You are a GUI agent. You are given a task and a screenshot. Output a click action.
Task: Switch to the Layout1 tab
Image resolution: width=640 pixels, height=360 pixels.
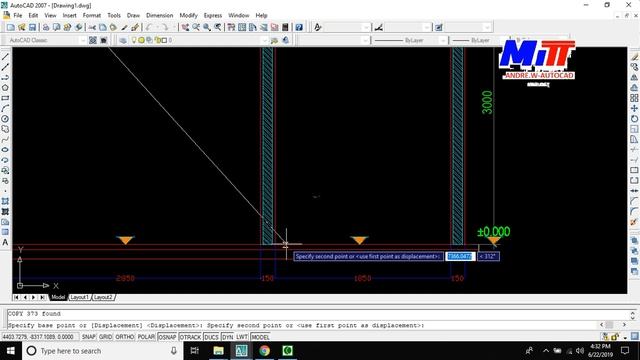[79, 297]
